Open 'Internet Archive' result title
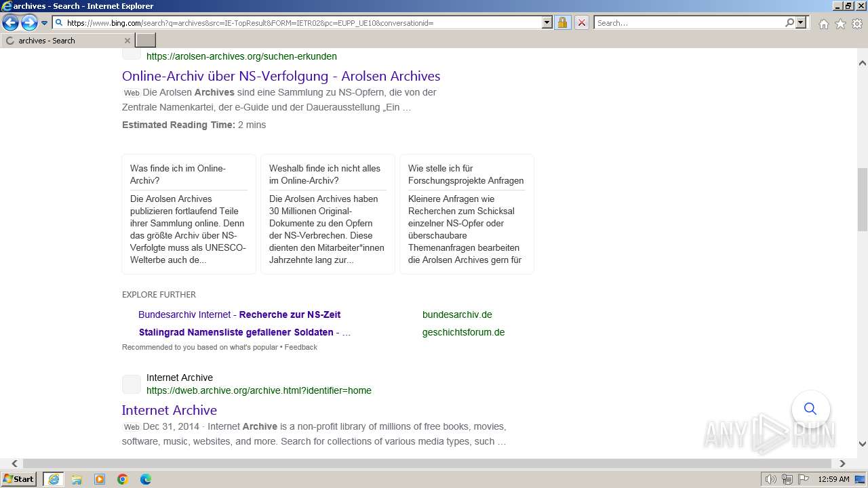868x488 pixels. point(170,410)
